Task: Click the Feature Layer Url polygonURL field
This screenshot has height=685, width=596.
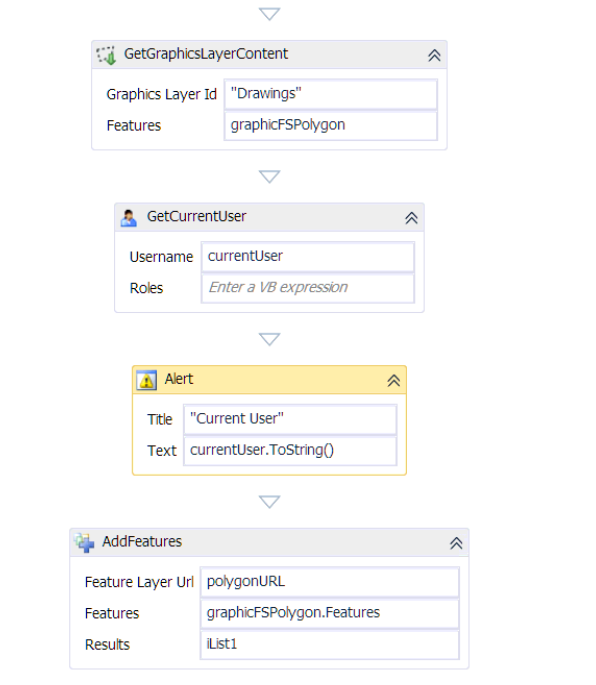Action: [x=330, y=582]
